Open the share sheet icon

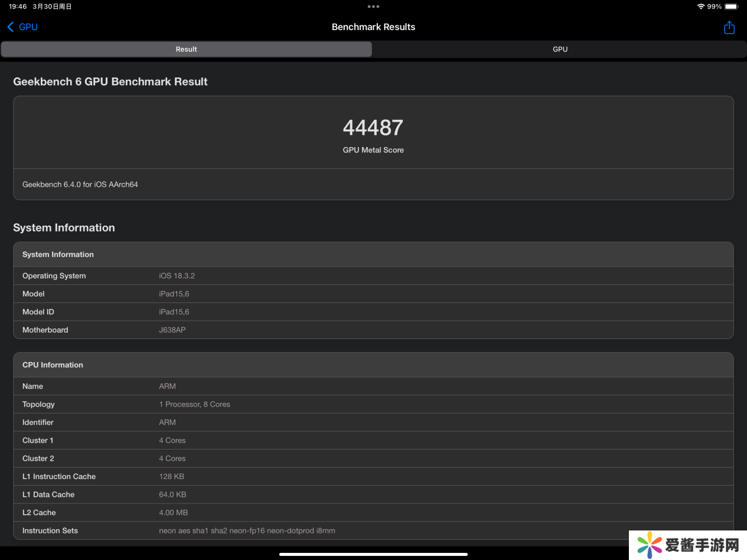[x=729, y=28]
